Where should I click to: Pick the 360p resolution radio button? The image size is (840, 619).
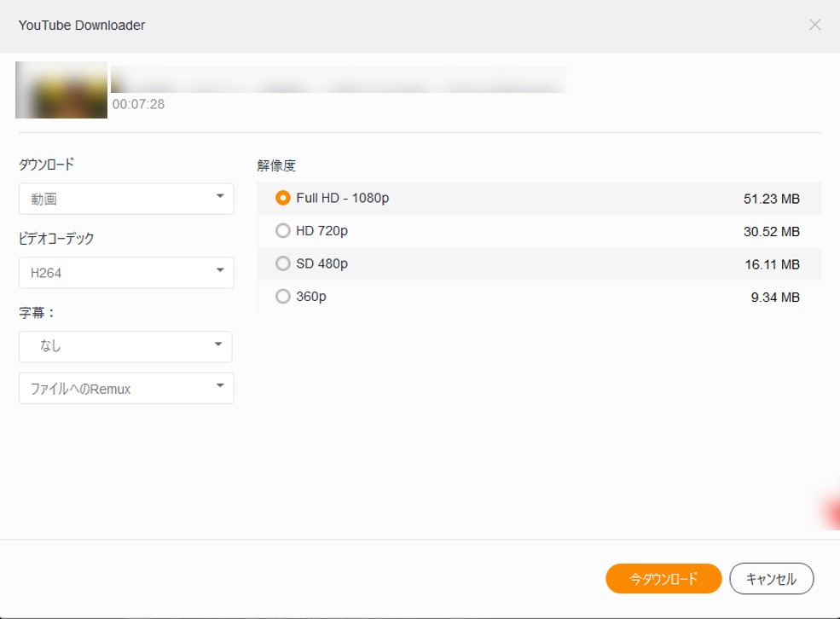pyautogui.click(x=283, y=297)
